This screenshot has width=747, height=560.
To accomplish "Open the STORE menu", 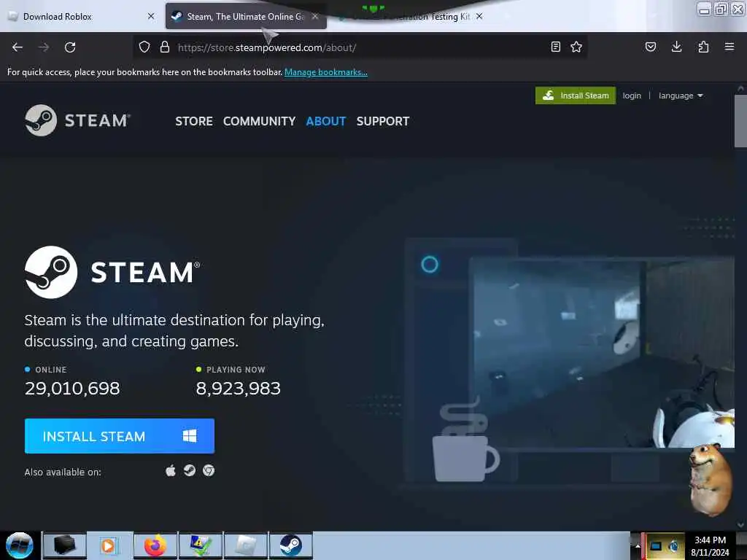I will click(194, 121).
